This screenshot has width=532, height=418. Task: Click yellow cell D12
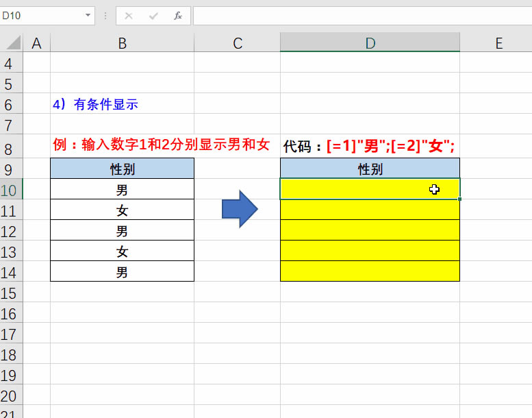click(370, 230)
